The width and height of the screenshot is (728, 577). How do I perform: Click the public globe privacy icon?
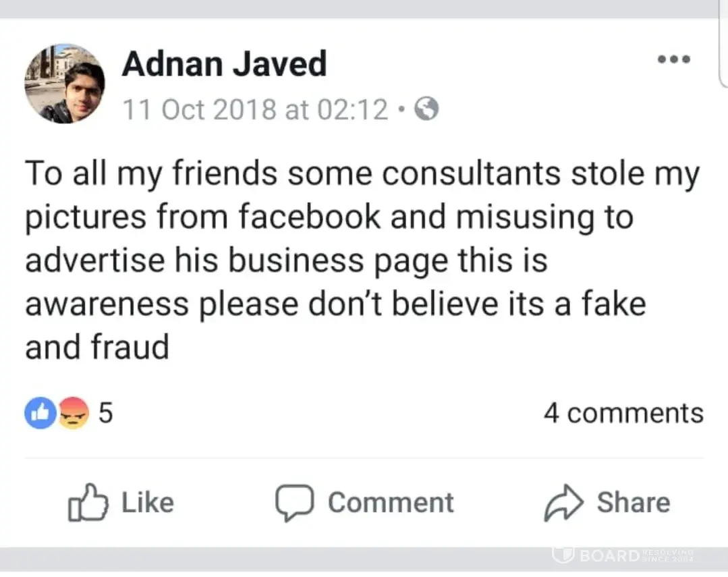[426, 109]
